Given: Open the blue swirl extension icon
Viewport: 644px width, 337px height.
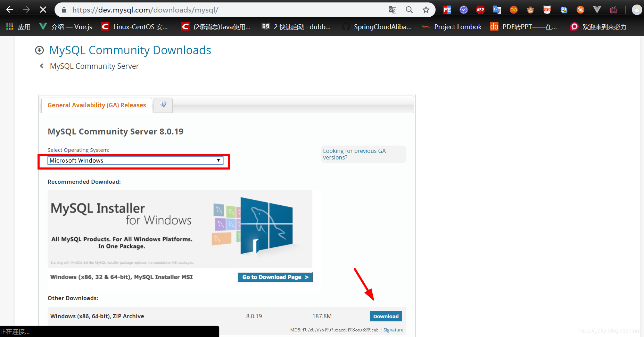Looking at the screenshot, I should 564,10.
